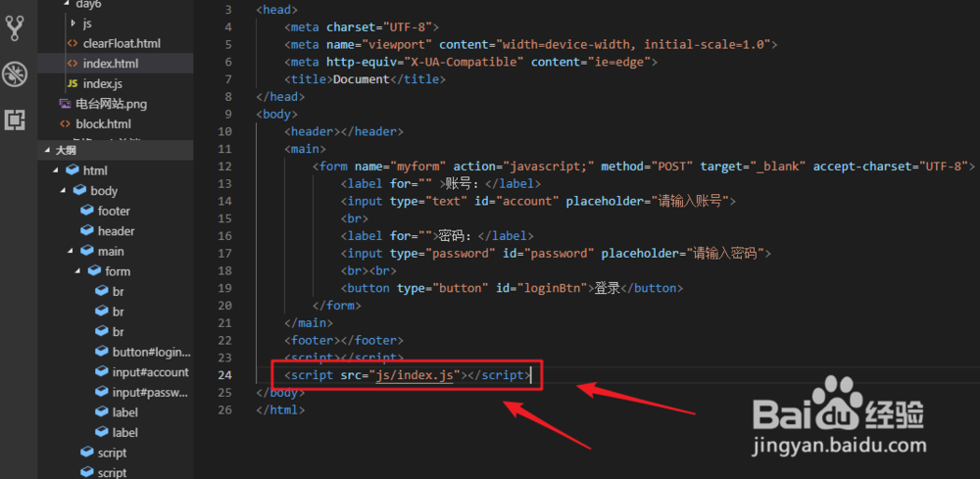Click the 密码: label text on line 16

coord(457,236)
